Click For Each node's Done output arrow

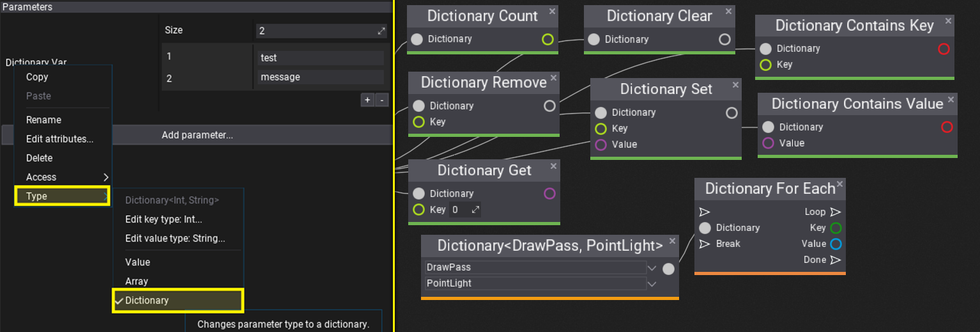[x=836, y=260]
